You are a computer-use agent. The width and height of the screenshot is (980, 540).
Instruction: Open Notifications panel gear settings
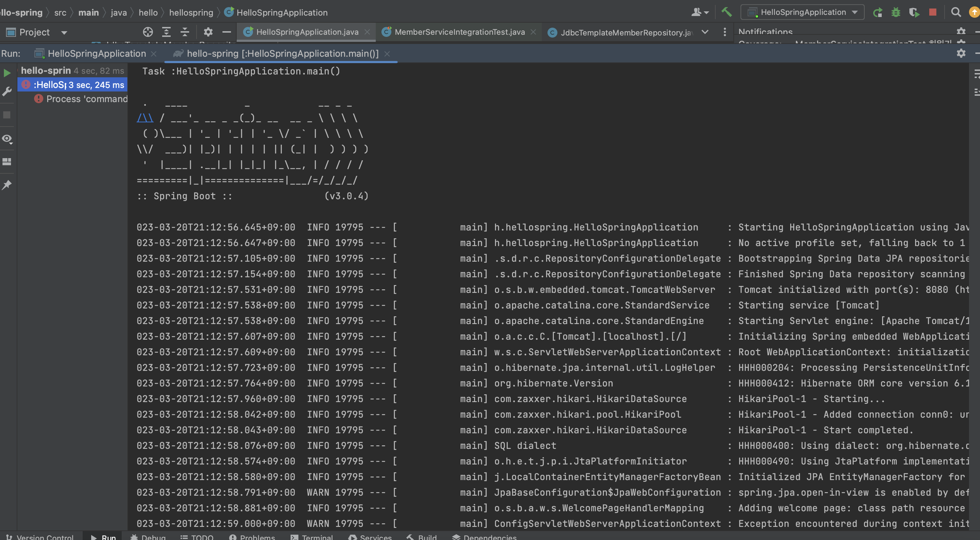(x=961, y=31)
